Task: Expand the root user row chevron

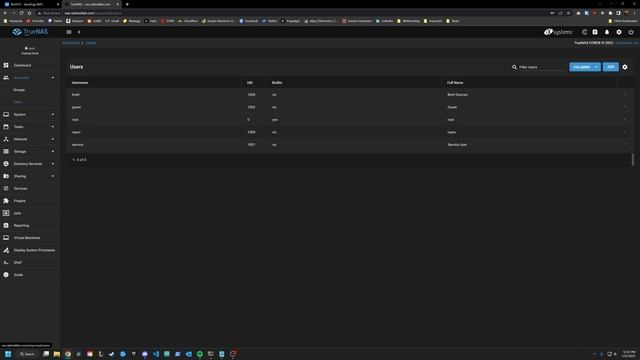Action: pos(624,120)
